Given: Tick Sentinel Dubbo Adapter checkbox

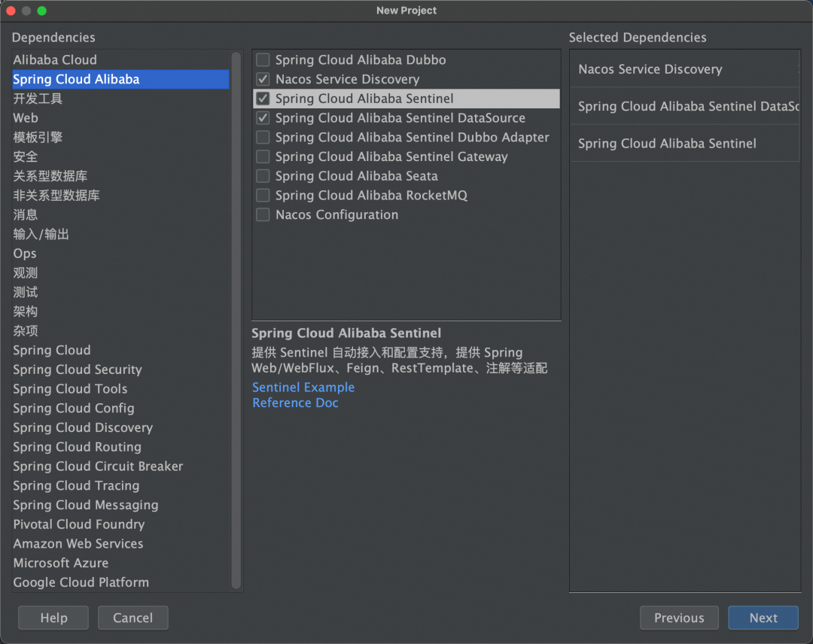Looking at the screenshot, I should pos(263,138).
